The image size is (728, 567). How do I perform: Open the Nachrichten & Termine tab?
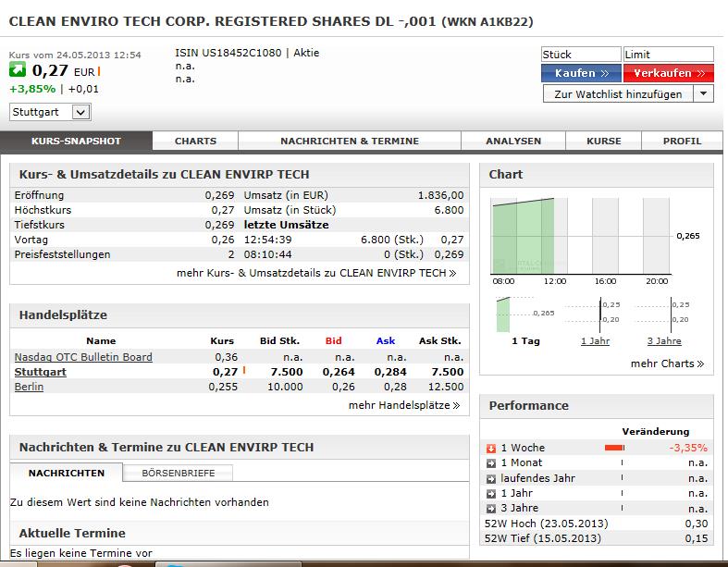coord(349,142)
